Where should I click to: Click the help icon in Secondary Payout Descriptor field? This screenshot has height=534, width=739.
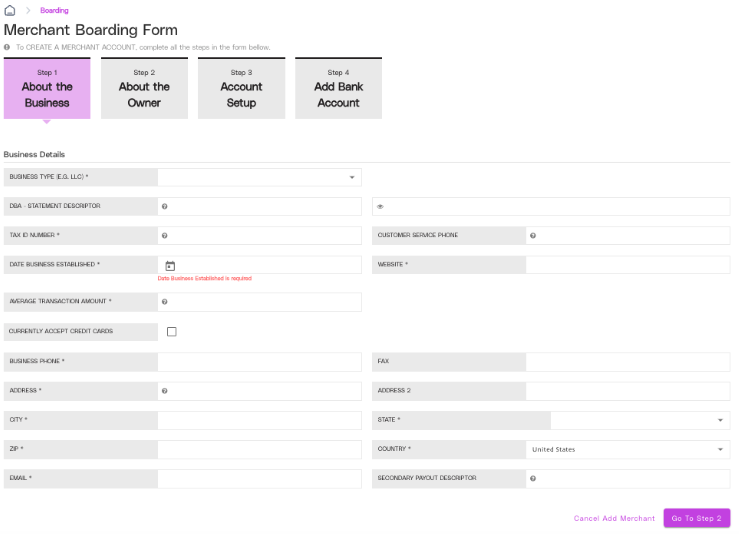(533, 478)
